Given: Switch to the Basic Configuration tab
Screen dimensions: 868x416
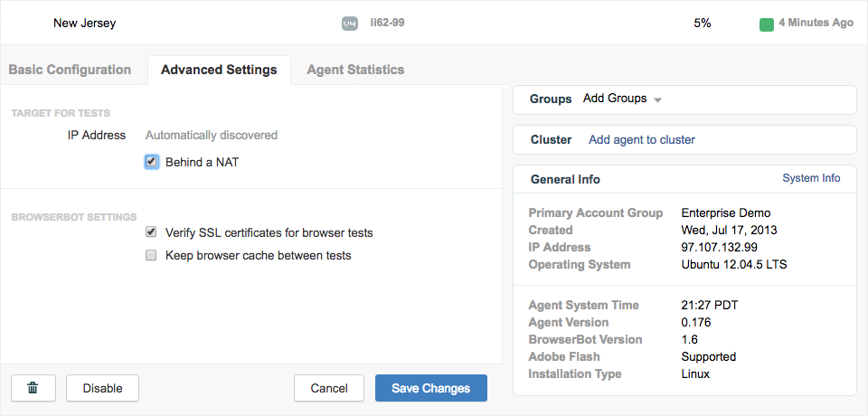Looking at the screenshot, I should coord(70,70).
